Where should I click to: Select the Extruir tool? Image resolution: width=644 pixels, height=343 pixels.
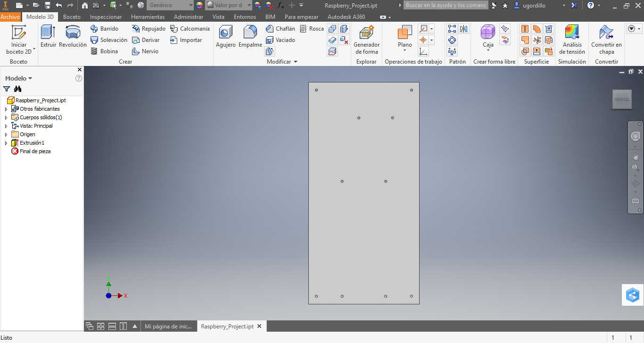pyautogui.click(x=48, y=36)
